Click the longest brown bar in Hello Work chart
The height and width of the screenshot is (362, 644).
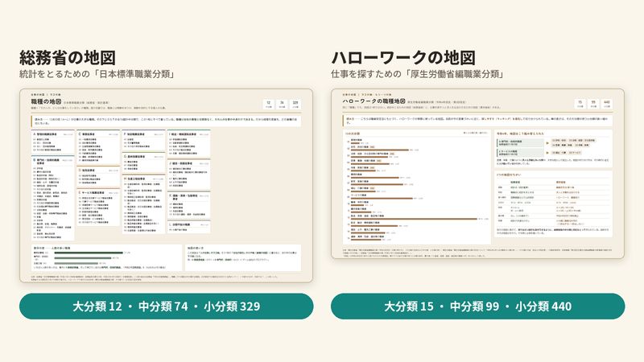click(x=414, y=219)
